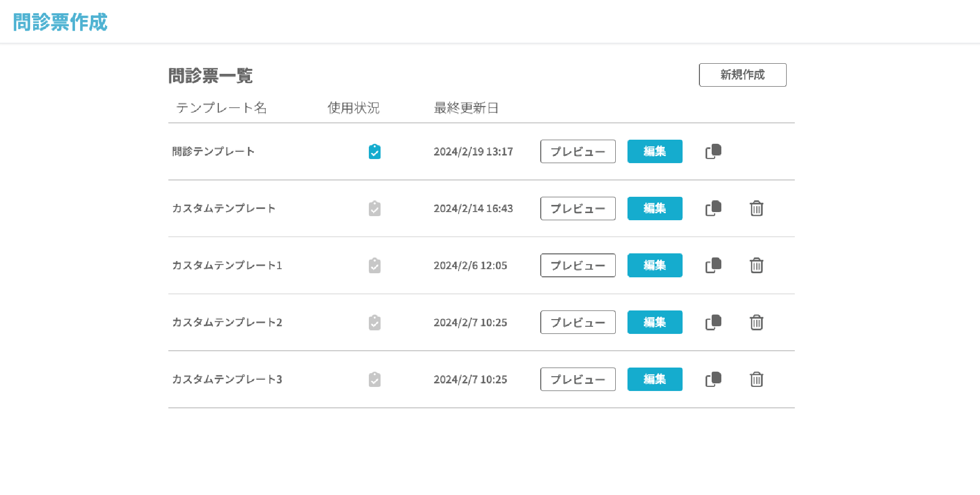Activate the usage status of カスタムテンプレート2

tap(374, 323)
